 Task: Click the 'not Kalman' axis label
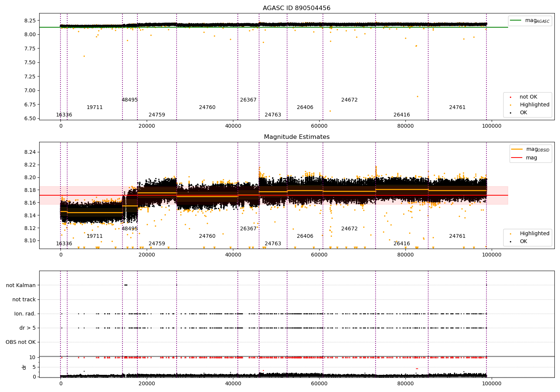point(21,286)
